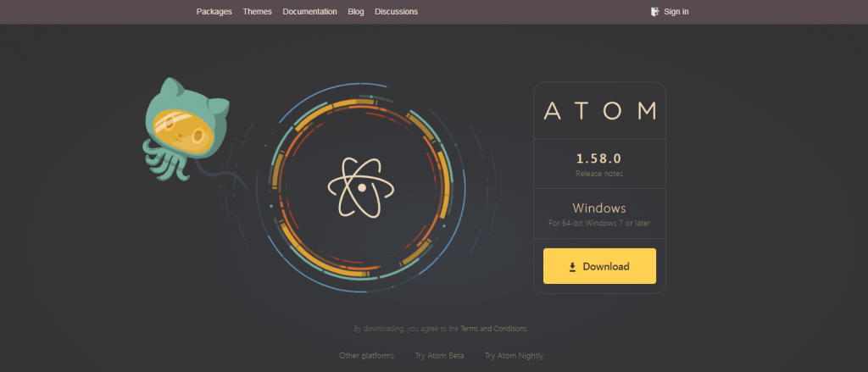This screenshot has height=372, width=868.
Task: Click the Sign in octocat icon
Action: [655, 12]
